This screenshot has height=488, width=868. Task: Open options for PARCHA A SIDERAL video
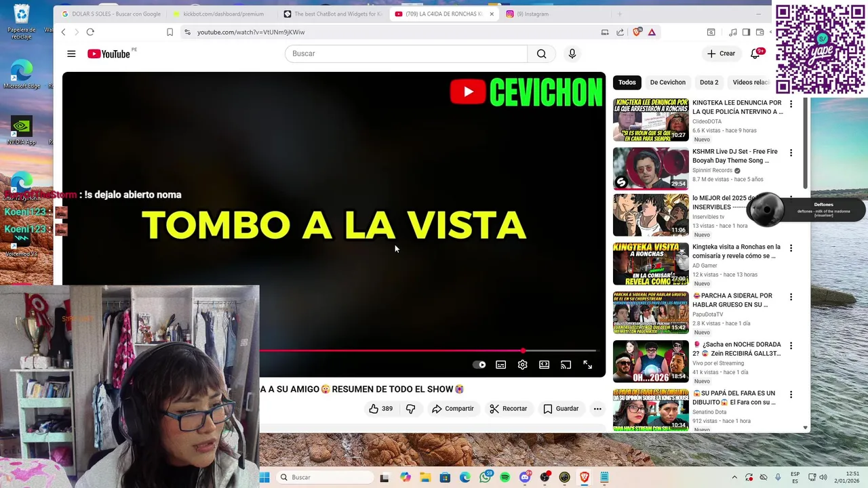[791, 297]
